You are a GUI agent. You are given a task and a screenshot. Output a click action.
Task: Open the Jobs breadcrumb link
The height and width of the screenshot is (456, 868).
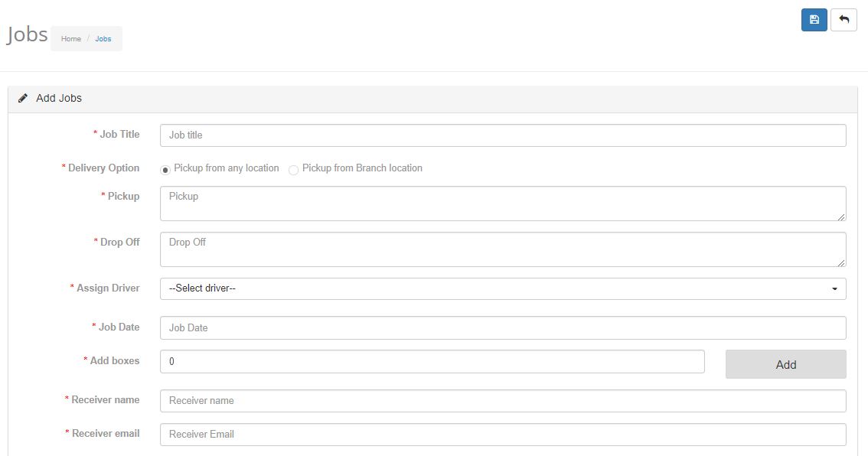103,39
